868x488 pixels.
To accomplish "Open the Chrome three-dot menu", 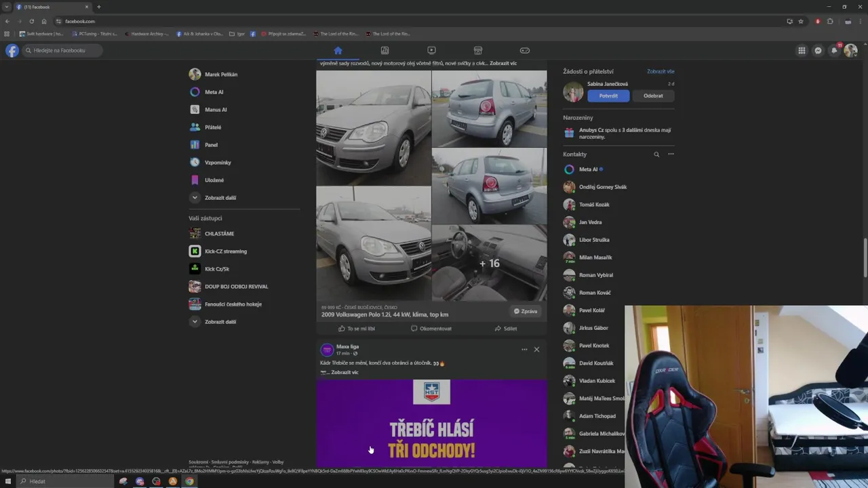I will (861, 21).
